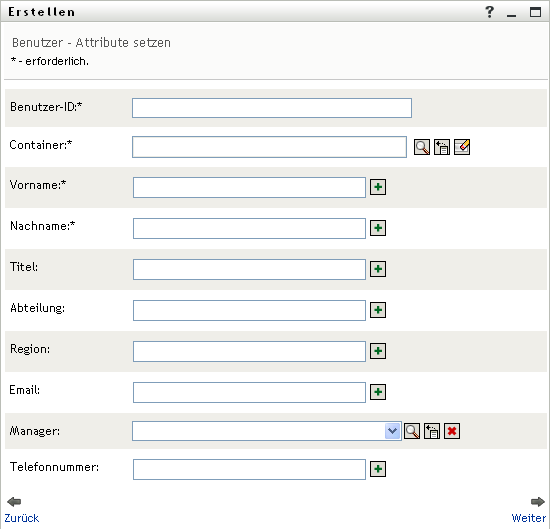Screen dimensions: 550x529
Task: Focus the Benutzer-ID text field
Action: coord(272,108)
